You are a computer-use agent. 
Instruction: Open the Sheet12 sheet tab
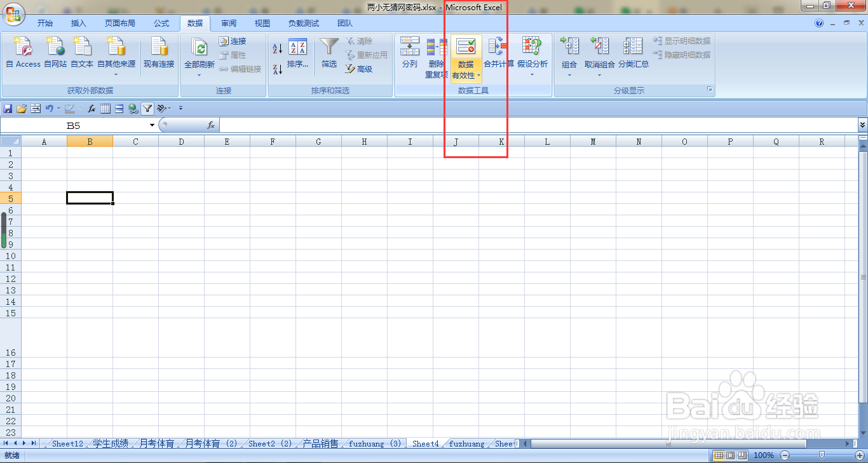[67, 443]
